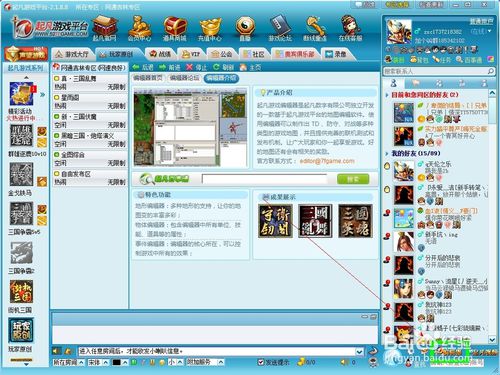Image resolution: width=500 pixels, height=375 pixels.
Task: Select 三国争霸2 dragon icon
Action: tap(21, 252)
